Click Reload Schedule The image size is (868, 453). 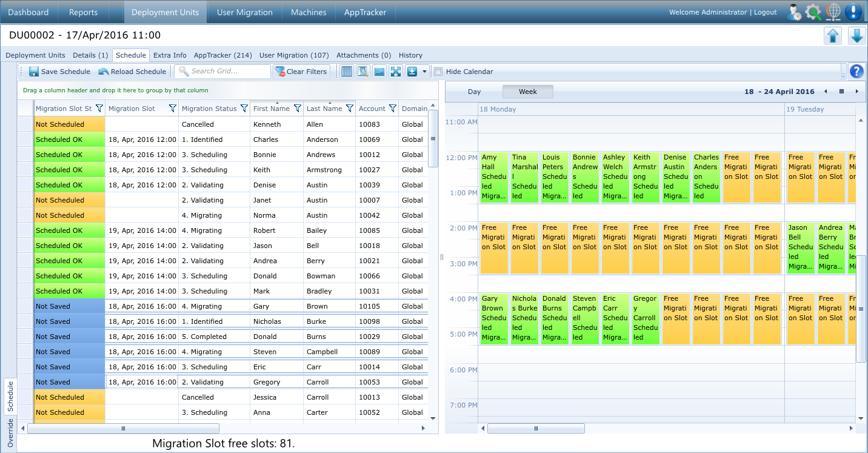tap(132, 72)
